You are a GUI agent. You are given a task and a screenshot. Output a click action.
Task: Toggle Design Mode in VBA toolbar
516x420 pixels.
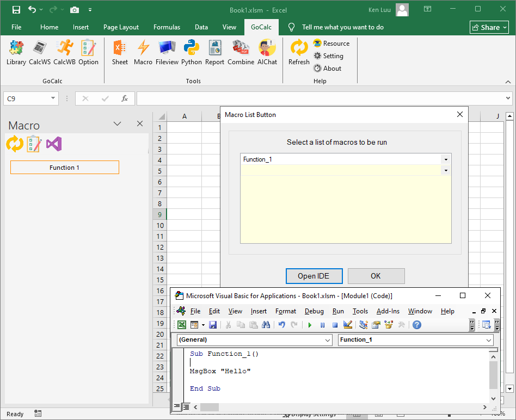(x=347, y=325)
